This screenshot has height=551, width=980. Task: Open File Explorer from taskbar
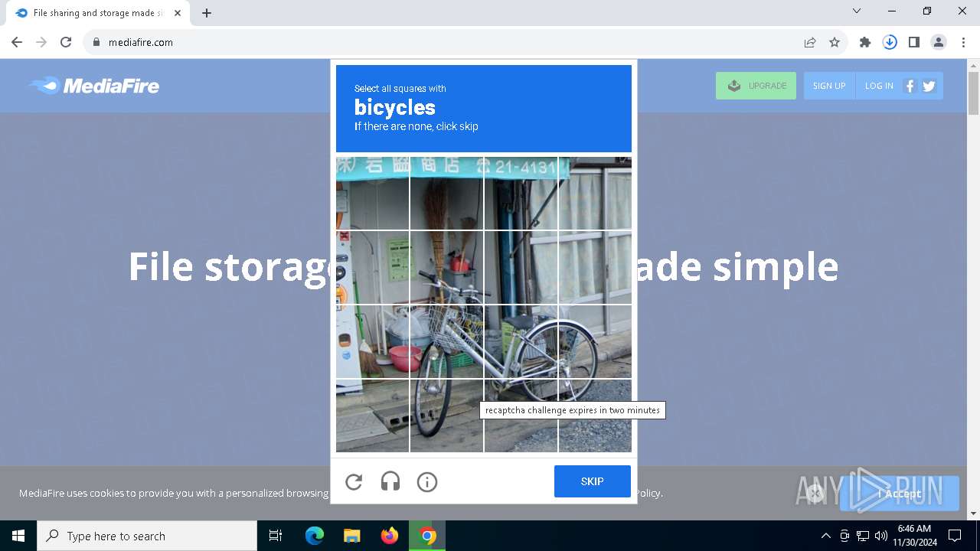click(351, 536)
